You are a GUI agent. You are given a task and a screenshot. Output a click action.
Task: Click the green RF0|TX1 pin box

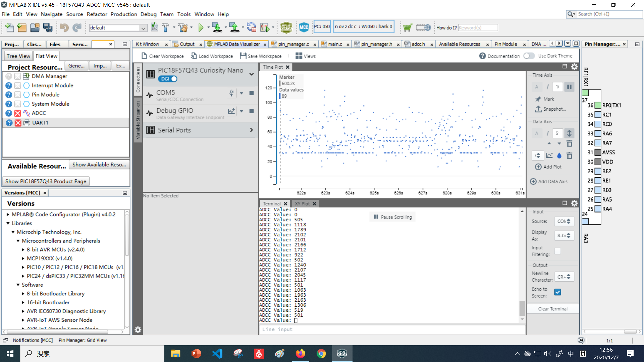[x=598, y=105]
